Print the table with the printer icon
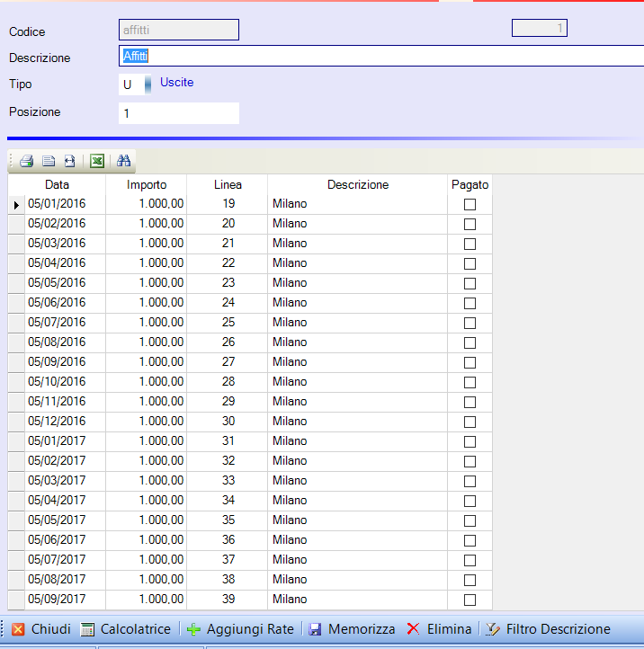Viewport: 644px width, 649px height. pyautogui.click(x=26, y=161)
